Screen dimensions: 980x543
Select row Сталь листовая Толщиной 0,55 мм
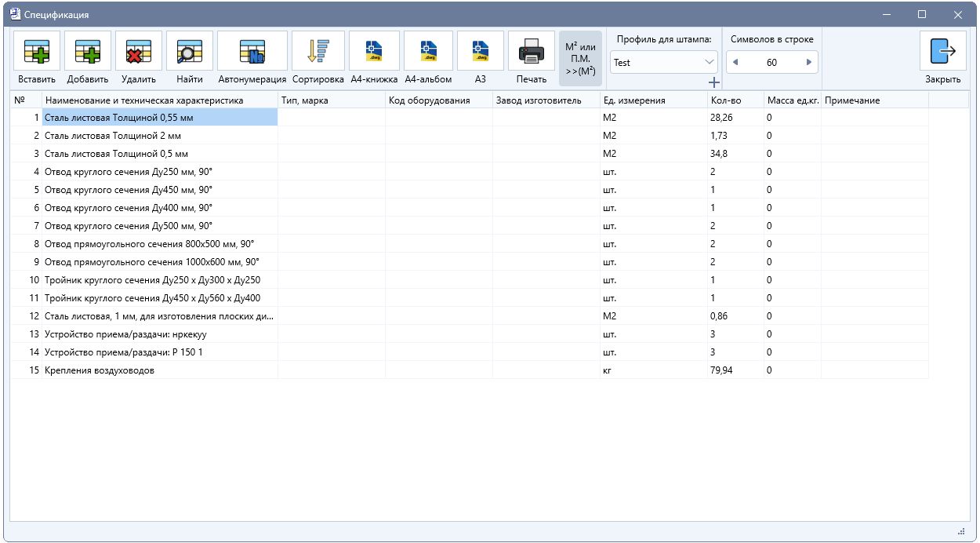[469, 118]
